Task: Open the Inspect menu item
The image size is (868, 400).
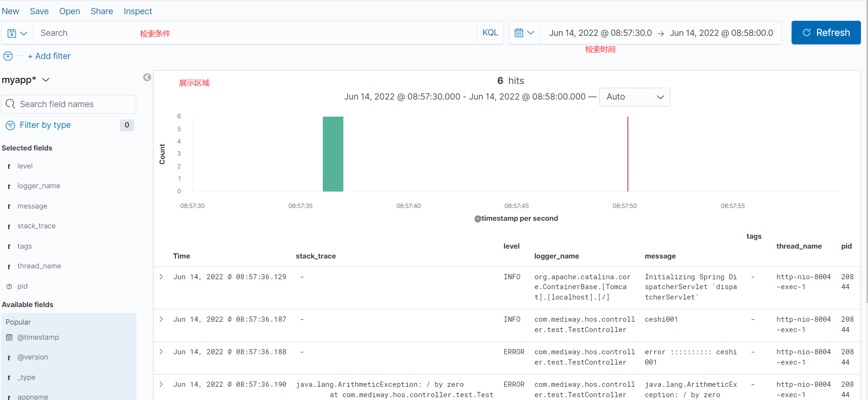Action: point(138,11)
